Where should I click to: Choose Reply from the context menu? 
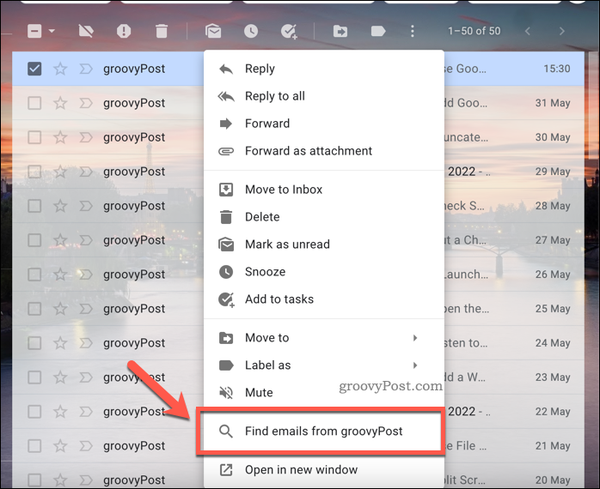pos(324,69)
